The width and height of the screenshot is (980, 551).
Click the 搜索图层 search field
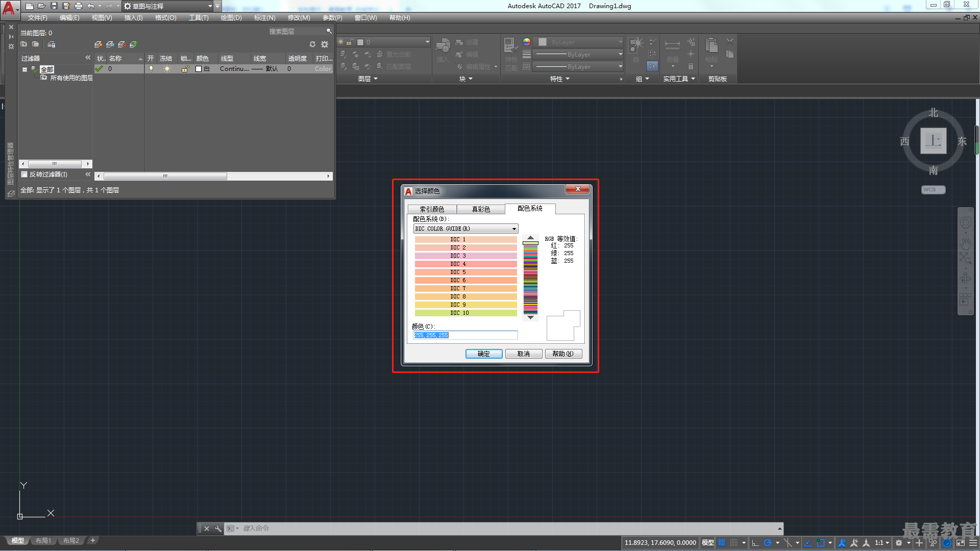coord(296,32)
